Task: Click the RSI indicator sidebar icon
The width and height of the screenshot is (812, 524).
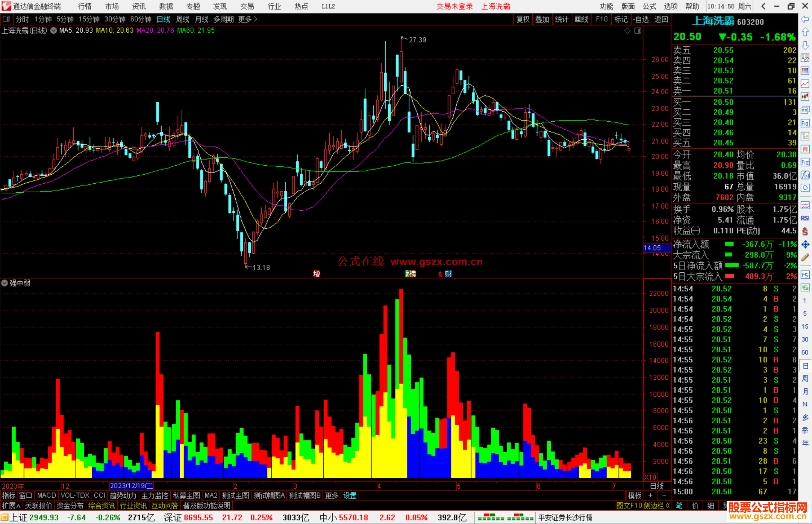Action: (x=805, y=218)
